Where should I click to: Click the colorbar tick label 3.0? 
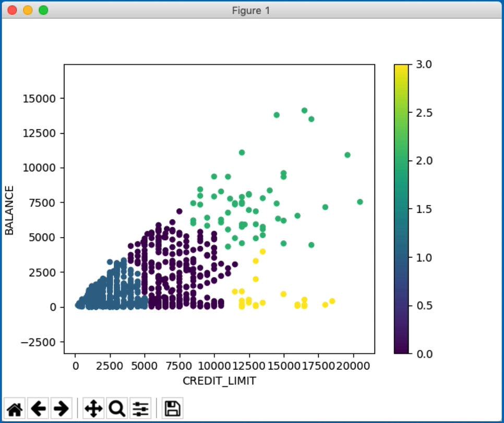tap(424, 64)
